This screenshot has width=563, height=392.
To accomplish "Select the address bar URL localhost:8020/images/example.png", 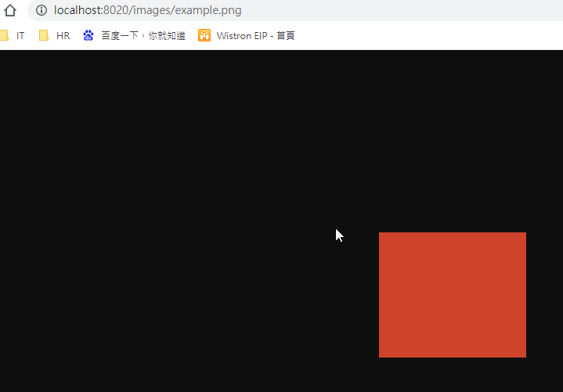I will [x=147, y=10].
